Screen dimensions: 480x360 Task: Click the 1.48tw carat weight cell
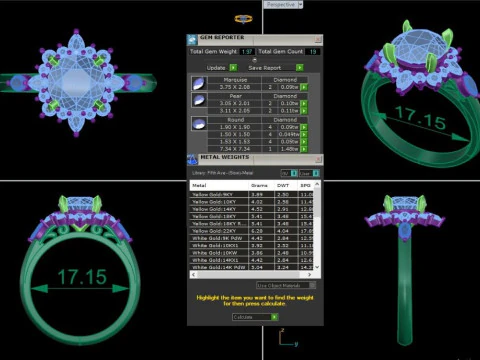[x=289, y=149]
